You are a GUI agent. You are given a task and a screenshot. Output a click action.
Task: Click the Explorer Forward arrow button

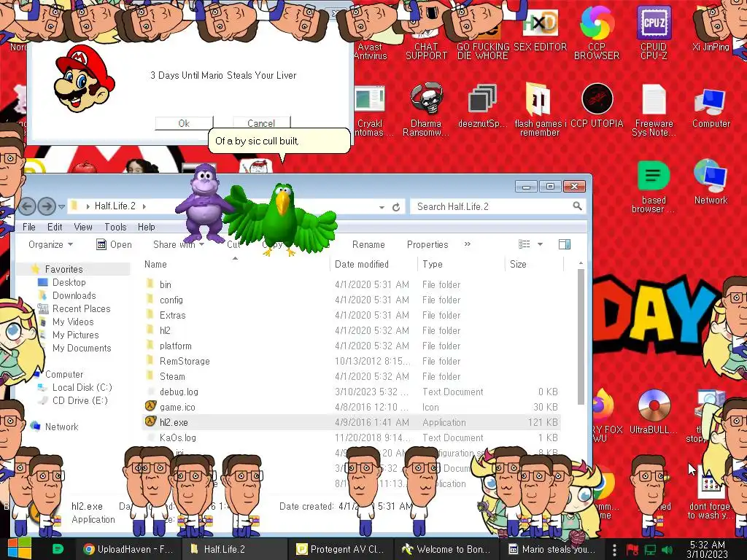coord(47,206)
